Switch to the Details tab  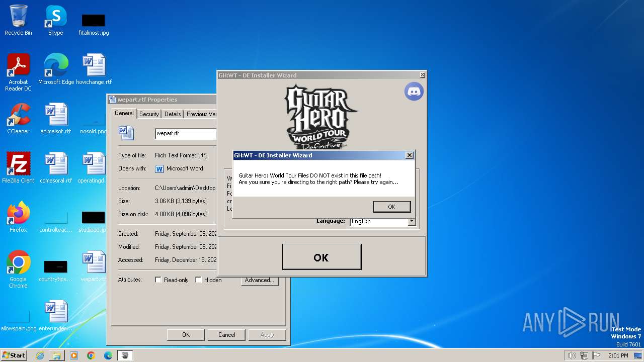tap(173, 114)
